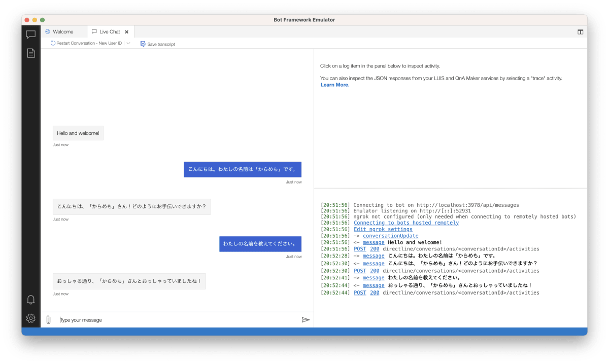Close the Live Chat tab
The width and height of the screenshot is (609, 364).
coord(127,32)
